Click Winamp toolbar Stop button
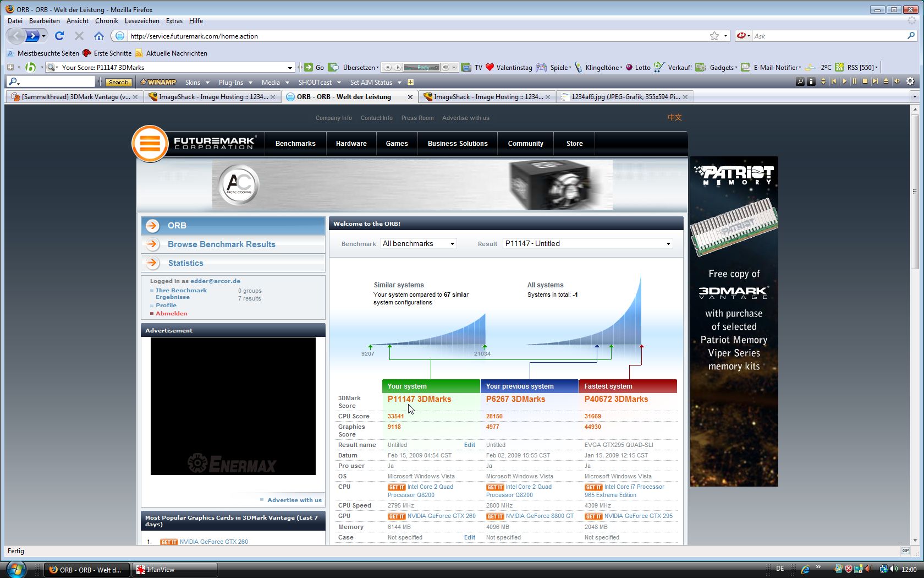 point(865,81)
